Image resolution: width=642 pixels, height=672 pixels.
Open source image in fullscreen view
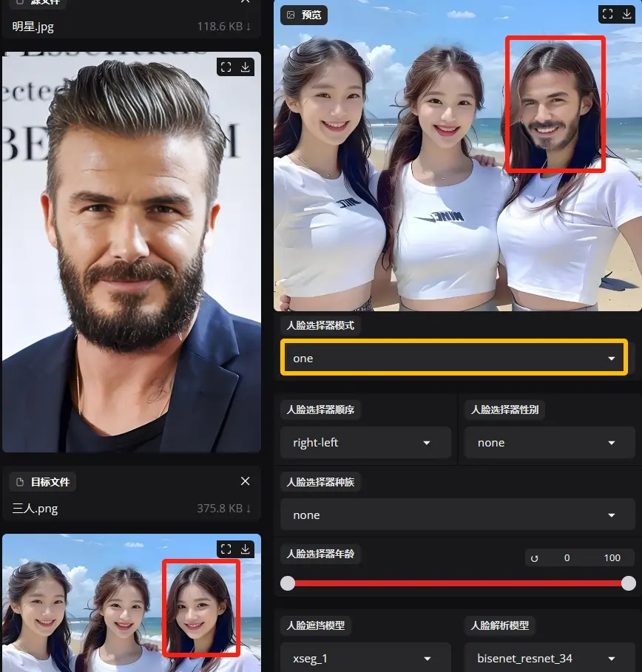point(226,67)
